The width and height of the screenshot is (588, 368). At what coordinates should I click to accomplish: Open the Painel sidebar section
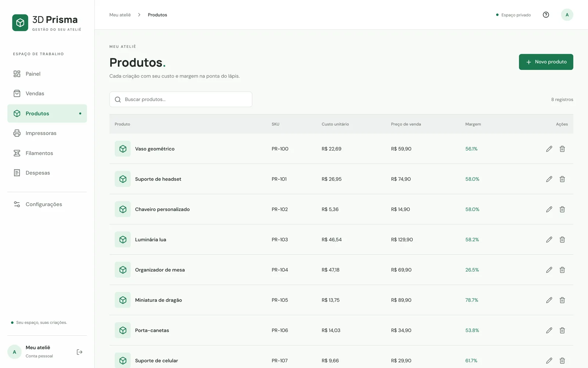tap(47, 74)
